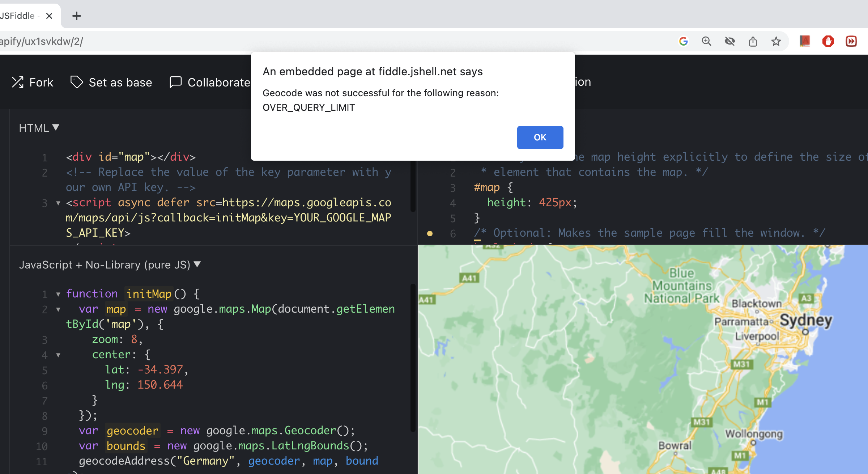This screenshot has height=474, width=868.
Task: Click Blue Mountains National Park on the map
Action: [682, 285]
